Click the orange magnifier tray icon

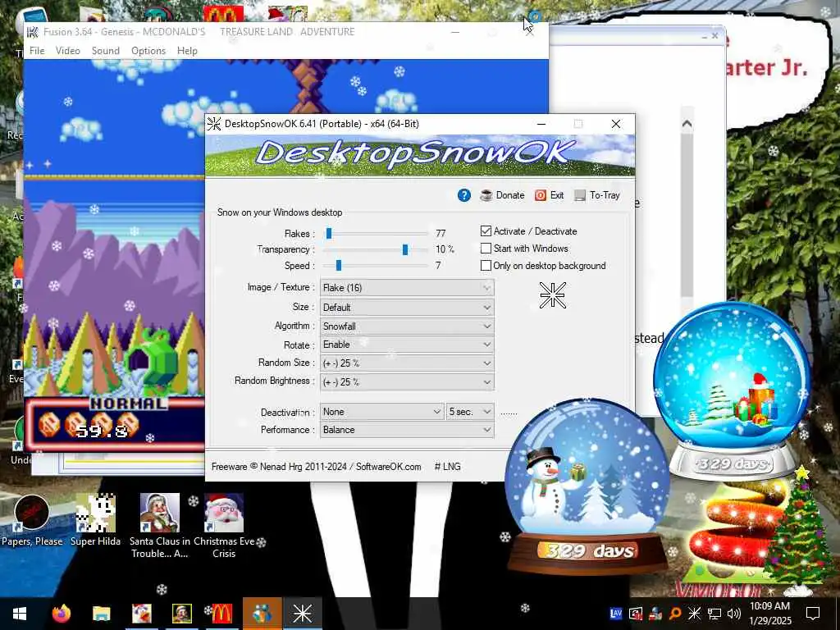click(675, 614)
